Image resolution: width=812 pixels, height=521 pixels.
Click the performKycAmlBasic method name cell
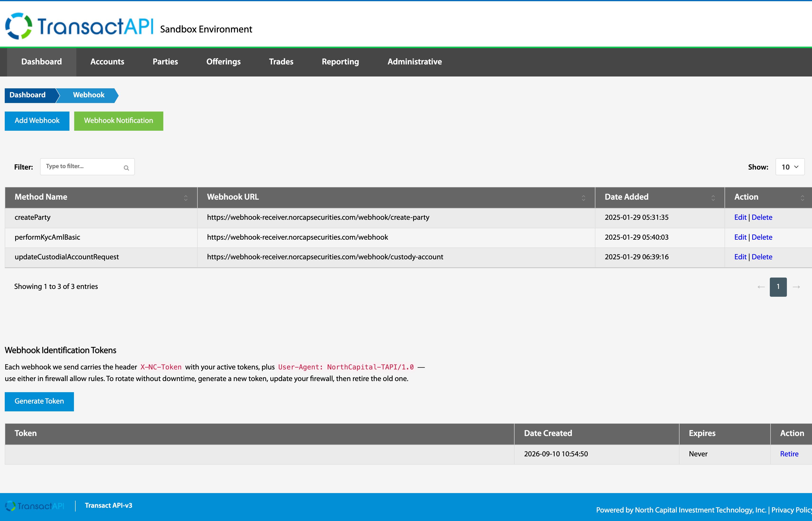point(101,238)
